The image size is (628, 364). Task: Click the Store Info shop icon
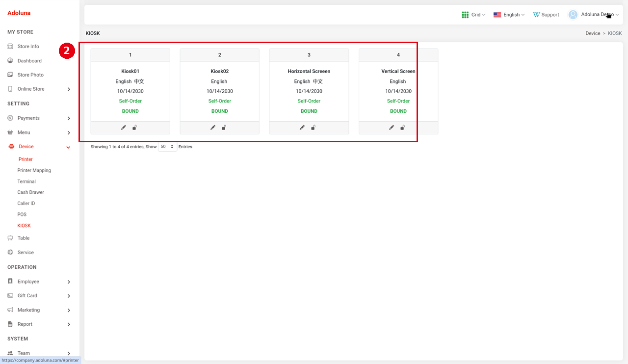tap(10, 46)
